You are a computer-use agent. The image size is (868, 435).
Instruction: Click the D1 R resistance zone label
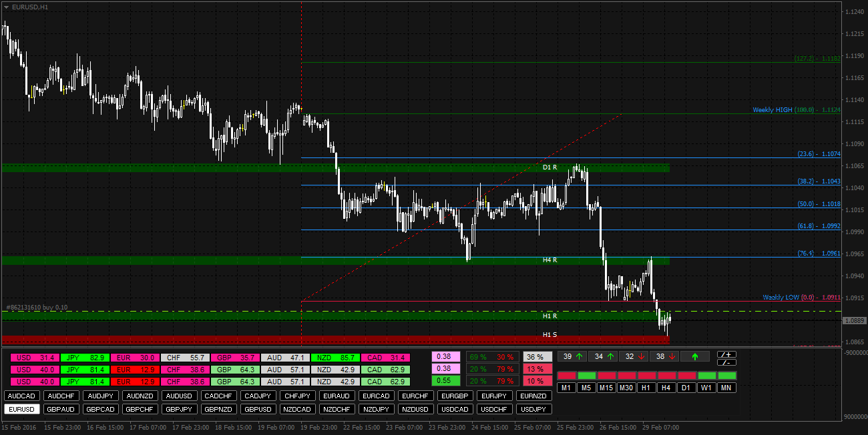pos(550,167)
